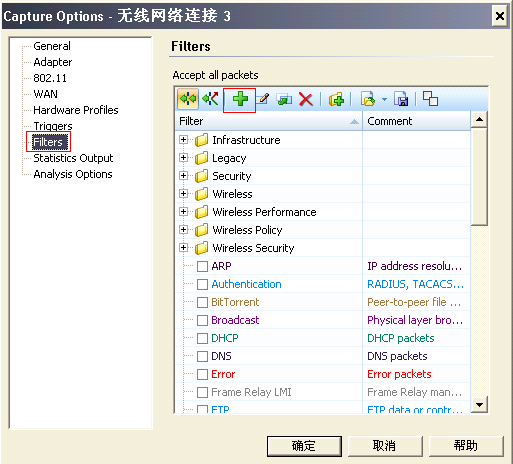Check the BitTorrent filter checkbox
The image size is (513, 464).
202,303
